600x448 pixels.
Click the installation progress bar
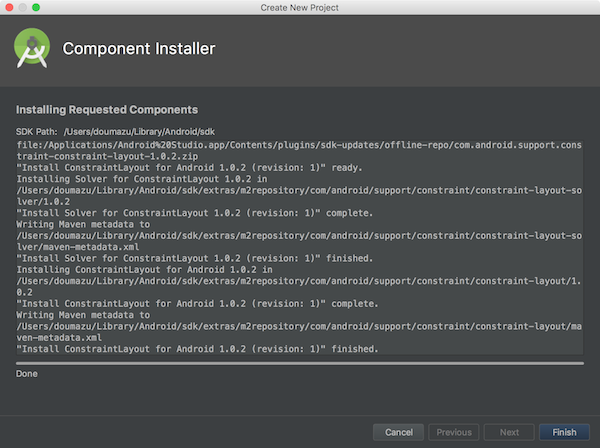click(300, 363)
